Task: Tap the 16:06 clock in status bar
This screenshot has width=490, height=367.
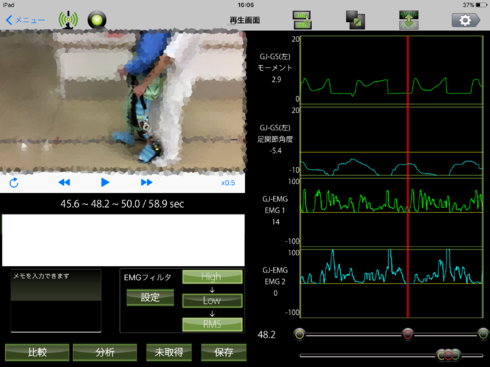Action: 246,5
